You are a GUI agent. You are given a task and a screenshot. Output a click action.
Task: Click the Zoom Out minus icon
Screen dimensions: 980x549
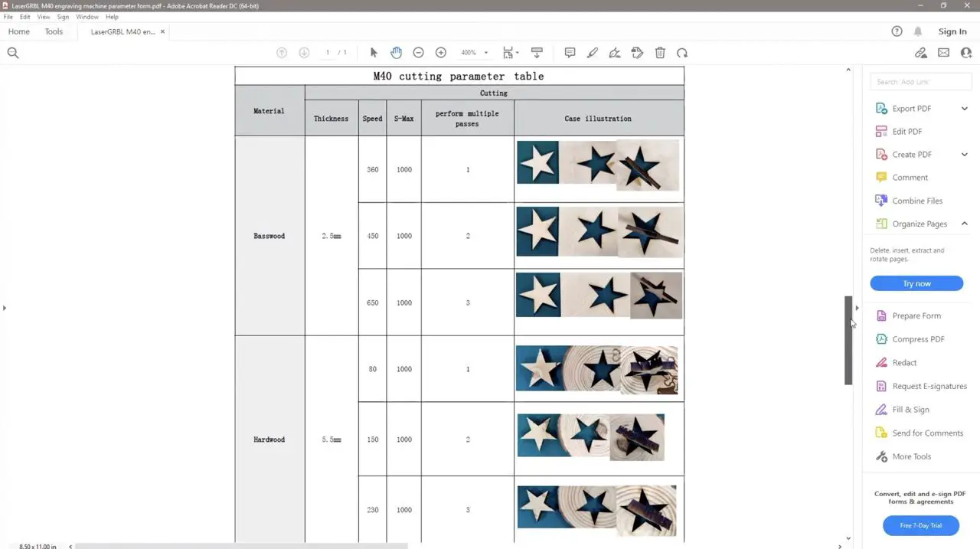[x=418, y=53]
